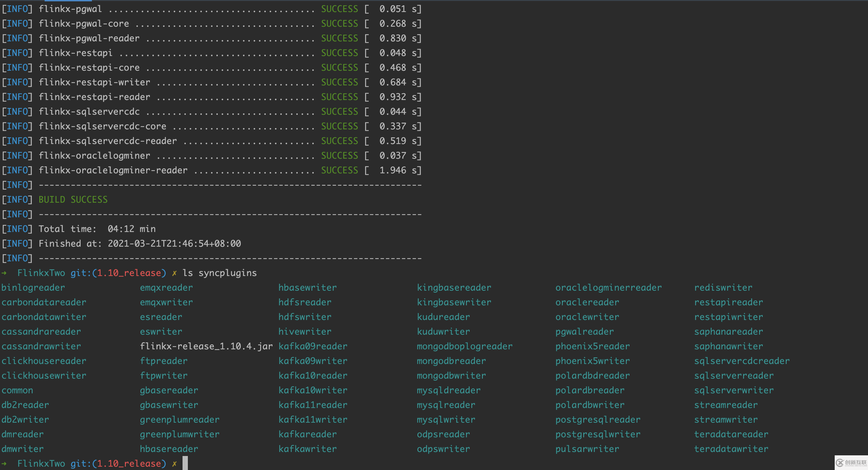Click the watermark logo in bottom-right corner
This screenshot has width=868, height=470.
(x=851, y=462)
